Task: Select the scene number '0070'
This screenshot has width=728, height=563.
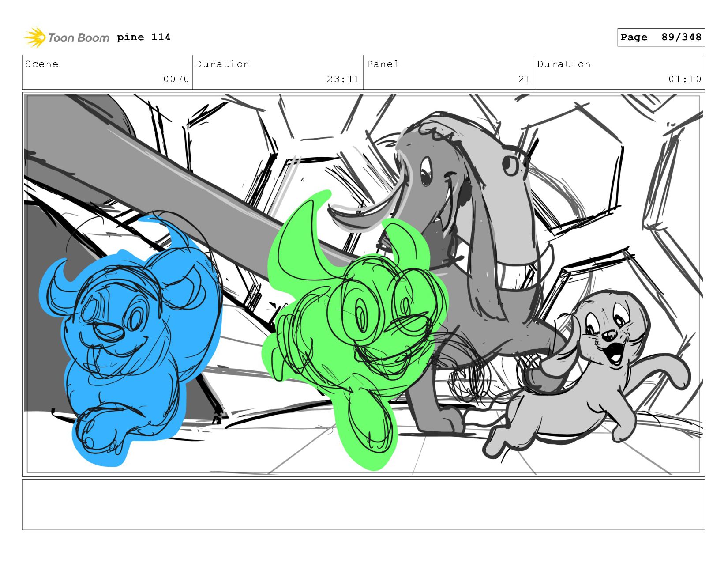Action: [176, 79]
